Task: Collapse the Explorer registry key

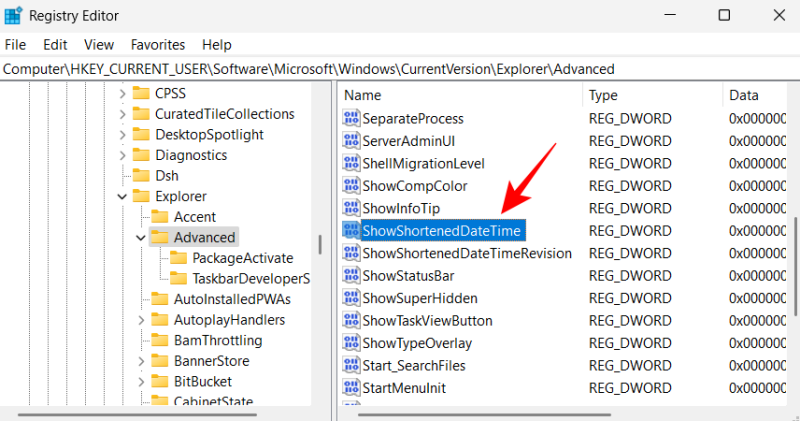Action: [122, 196]
